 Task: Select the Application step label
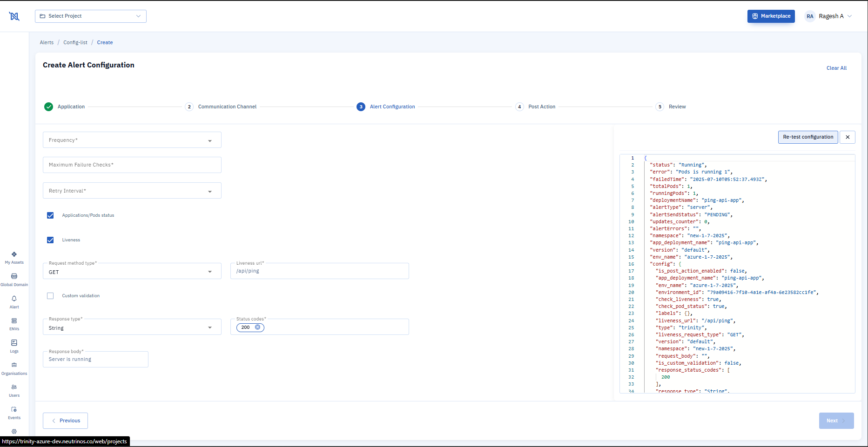point(71,107)
